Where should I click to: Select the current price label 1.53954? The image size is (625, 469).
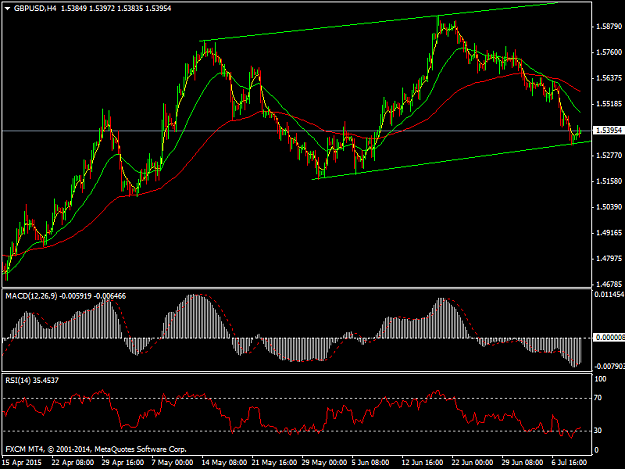tap(608, 130)
